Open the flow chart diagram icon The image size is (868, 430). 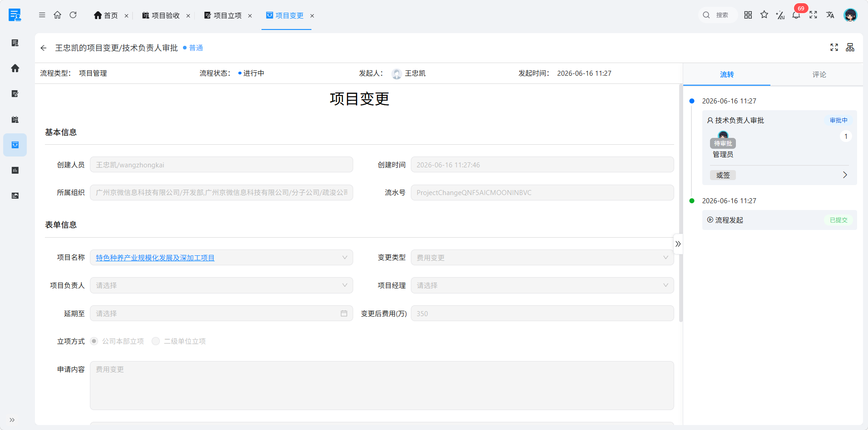[x=850, y=47]
